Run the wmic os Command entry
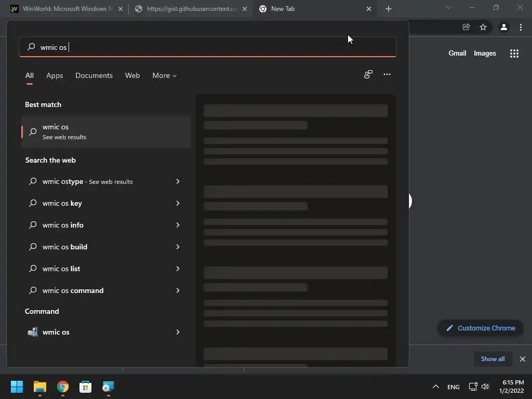Viewport: 532px width, 399px height. click(106, 332)
